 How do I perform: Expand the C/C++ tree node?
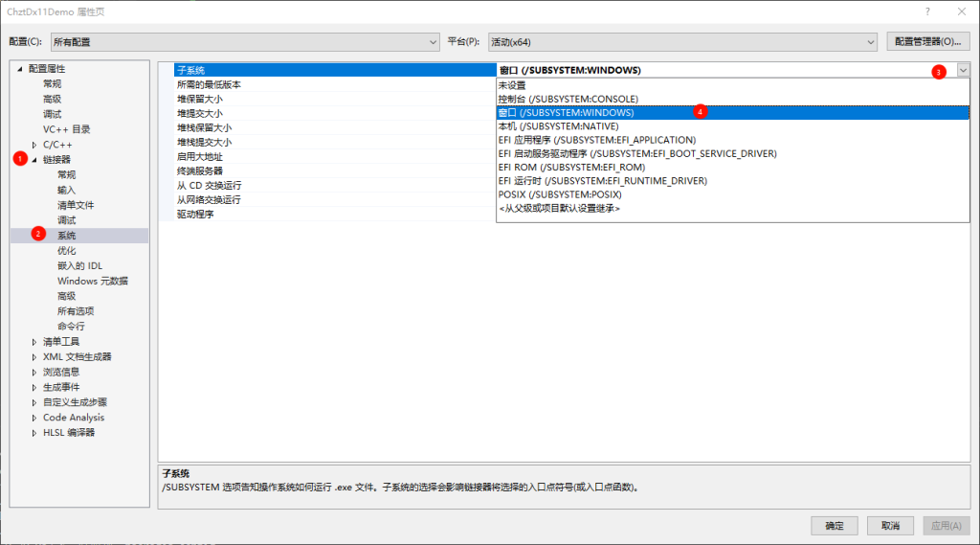pyautogui.click(x=34, y=145)
